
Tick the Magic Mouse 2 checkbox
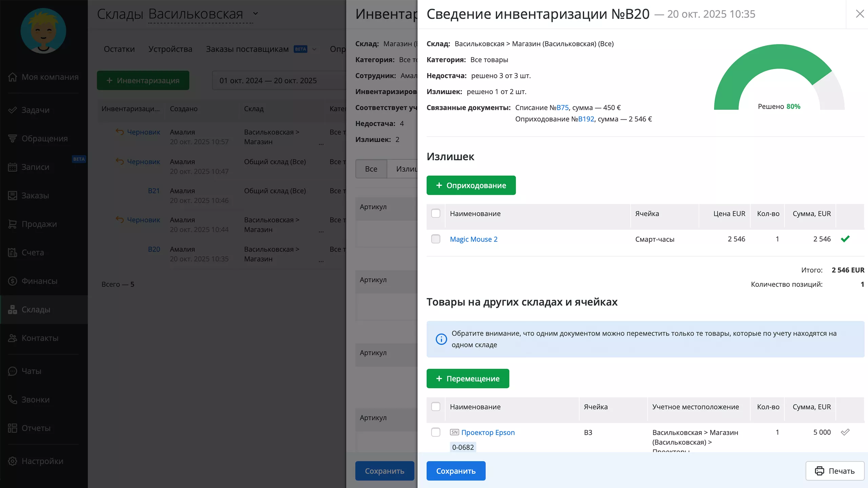[x=436, y=239]
